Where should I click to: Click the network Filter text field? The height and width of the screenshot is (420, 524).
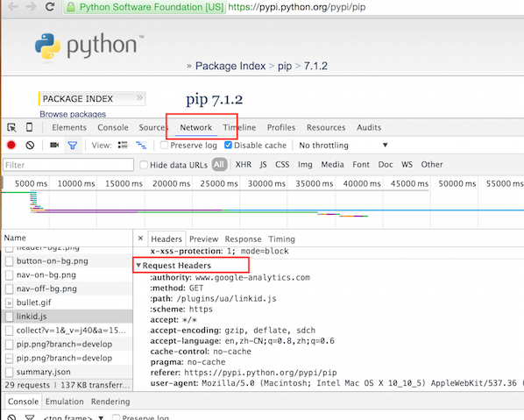tap(68, 165)
